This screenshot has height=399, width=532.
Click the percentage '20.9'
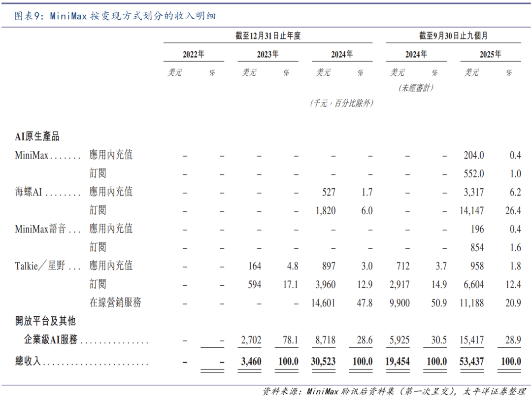tap(513, 303)
